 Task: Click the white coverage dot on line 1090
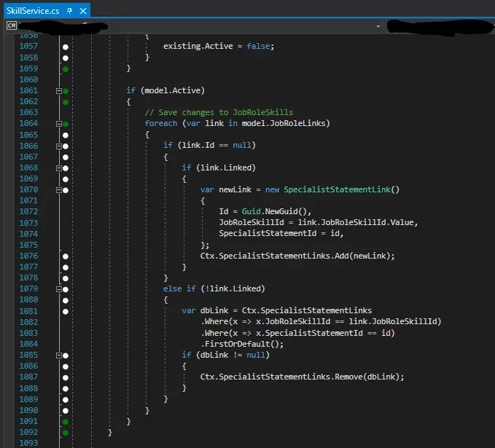pos(66,411)
